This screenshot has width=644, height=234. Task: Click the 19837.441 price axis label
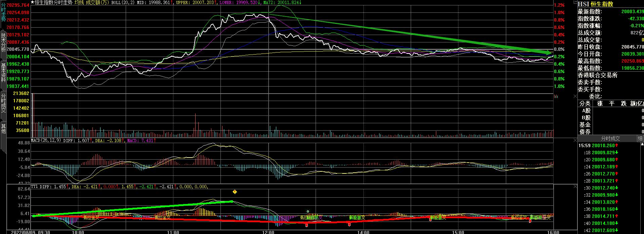pyautogui.click(x=18, y=86)
